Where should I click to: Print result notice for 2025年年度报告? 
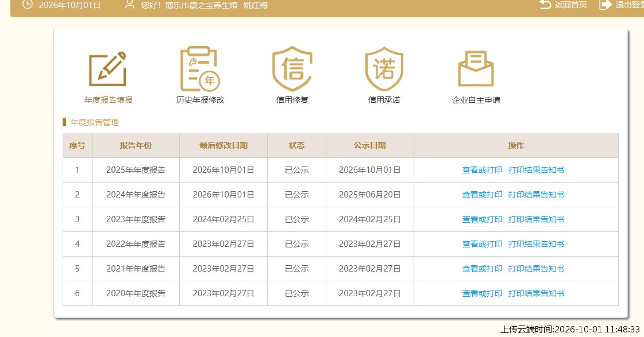(537, 170)
